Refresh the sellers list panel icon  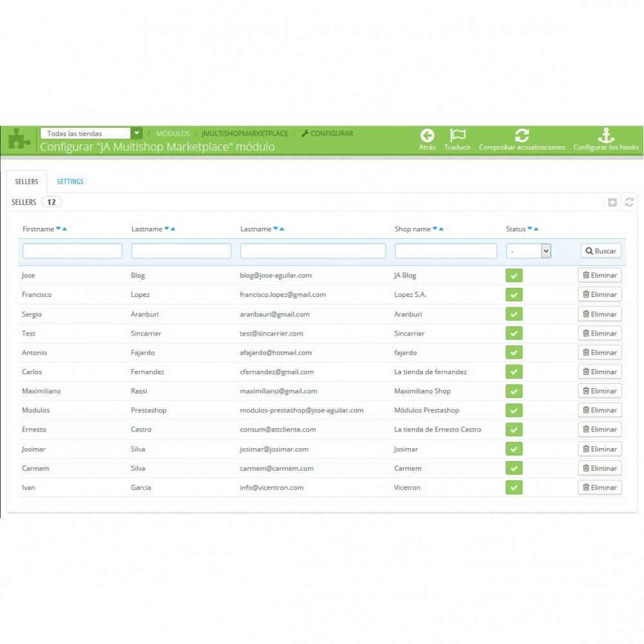pos(629,202)
